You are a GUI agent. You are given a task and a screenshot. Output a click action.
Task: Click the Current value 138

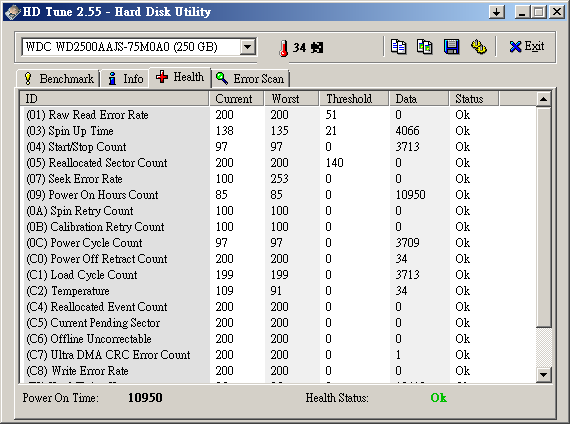pos(224,131)
